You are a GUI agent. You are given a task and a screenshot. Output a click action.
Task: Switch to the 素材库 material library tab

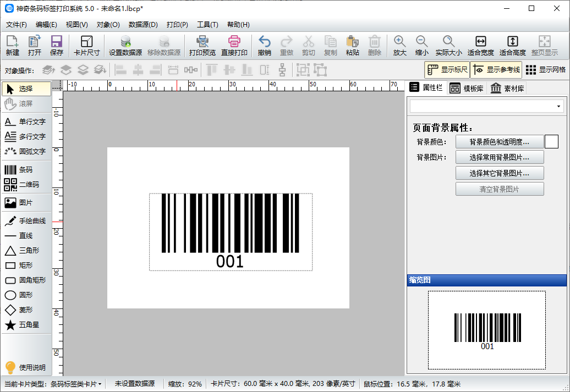pyautogui.click(x=507, y=89)
